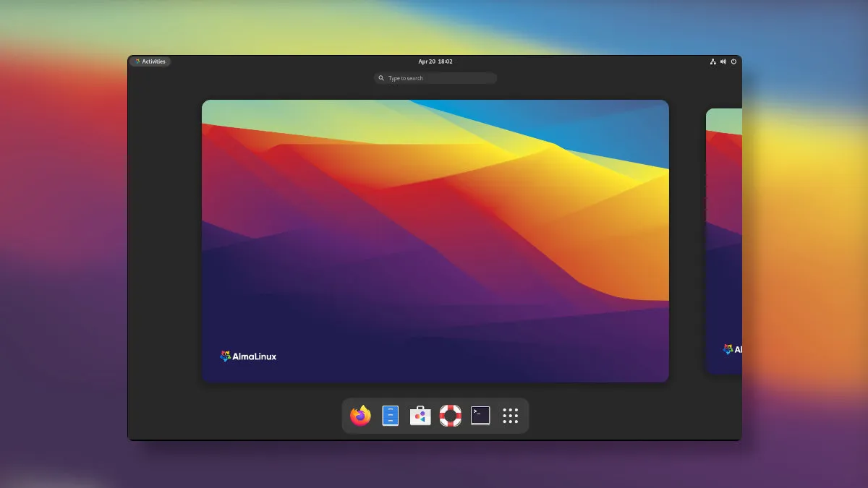Image resolution: width=868 pixels, height=488 pixels.
Task: Switch to the second workspace on right
Action: pyautogui.click(x=724, y=241)
